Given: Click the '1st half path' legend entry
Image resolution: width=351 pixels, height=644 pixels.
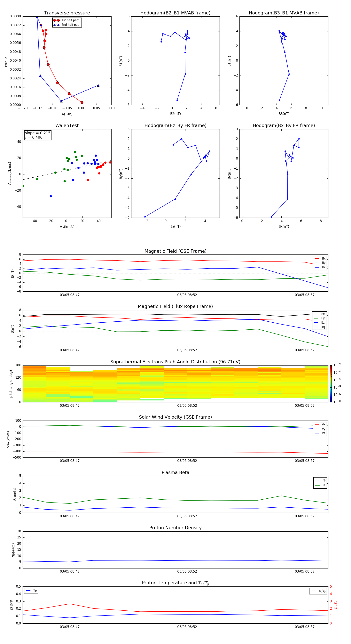Looking at the screenshot, I should point(66,20).
